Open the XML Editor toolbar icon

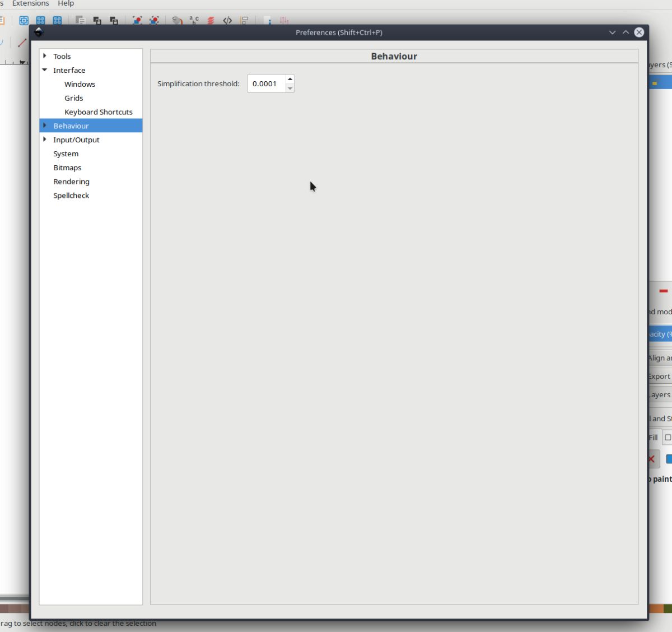pyautogui.click(x=227, y=20)
